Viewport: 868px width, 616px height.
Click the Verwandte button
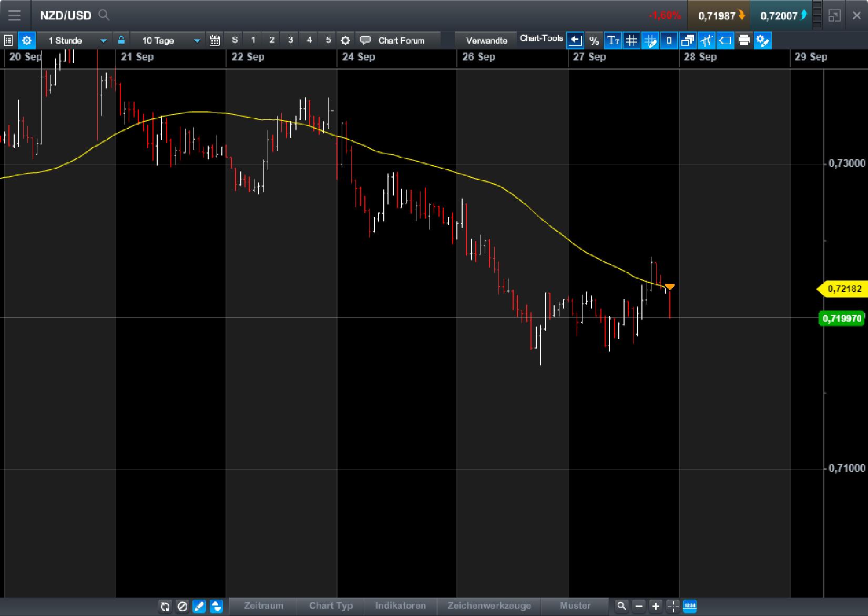coord(485,40)
